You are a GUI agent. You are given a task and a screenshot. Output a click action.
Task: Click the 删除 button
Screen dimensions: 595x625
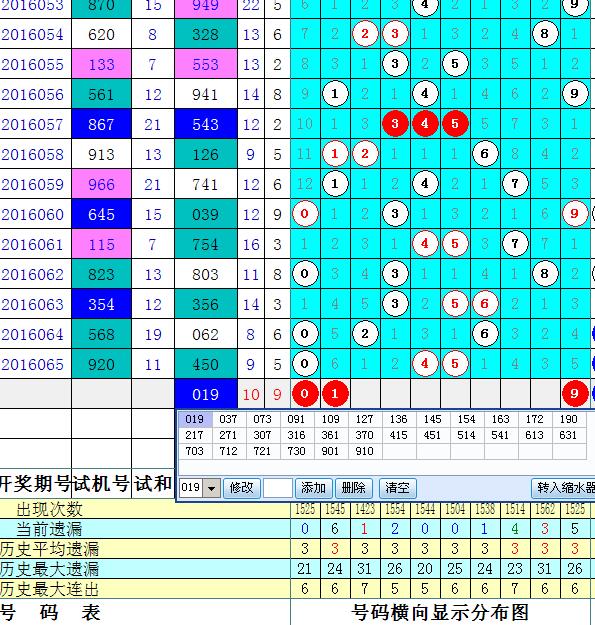tap(354, 488)
